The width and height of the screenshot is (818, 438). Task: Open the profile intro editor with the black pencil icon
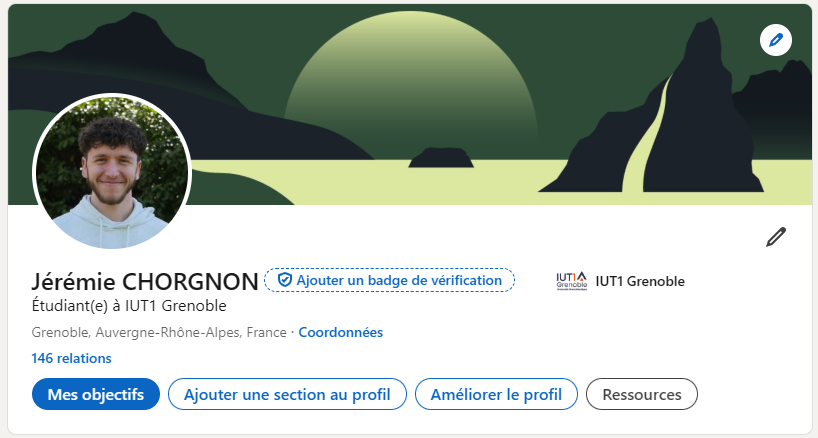[x=776, y=237]
